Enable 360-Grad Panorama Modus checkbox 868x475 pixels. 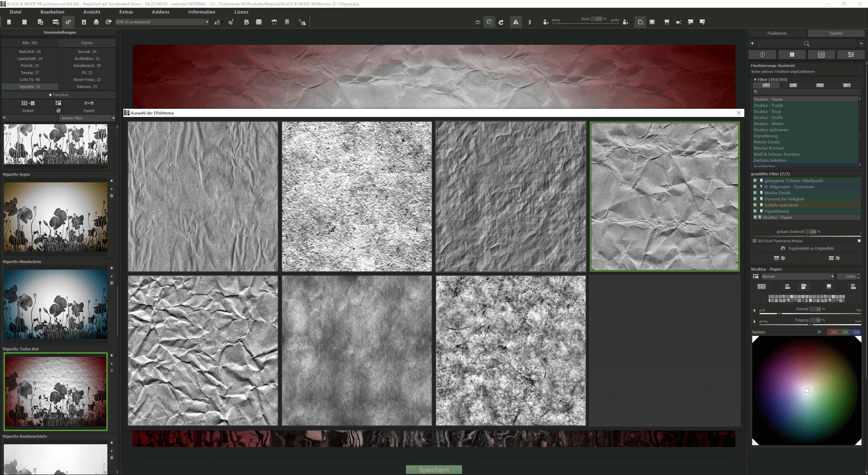pos(755,241)
